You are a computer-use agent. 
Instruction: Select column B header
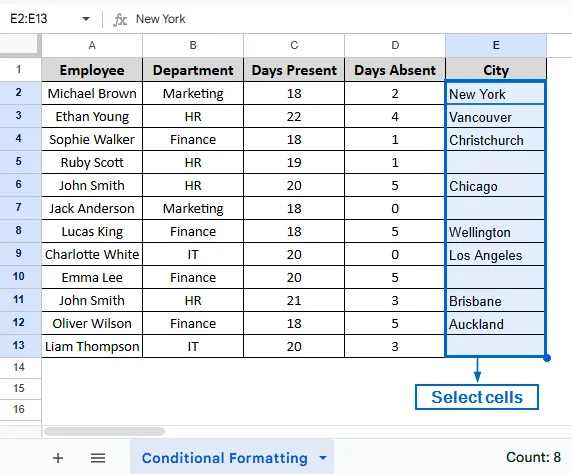pos(193,45)
